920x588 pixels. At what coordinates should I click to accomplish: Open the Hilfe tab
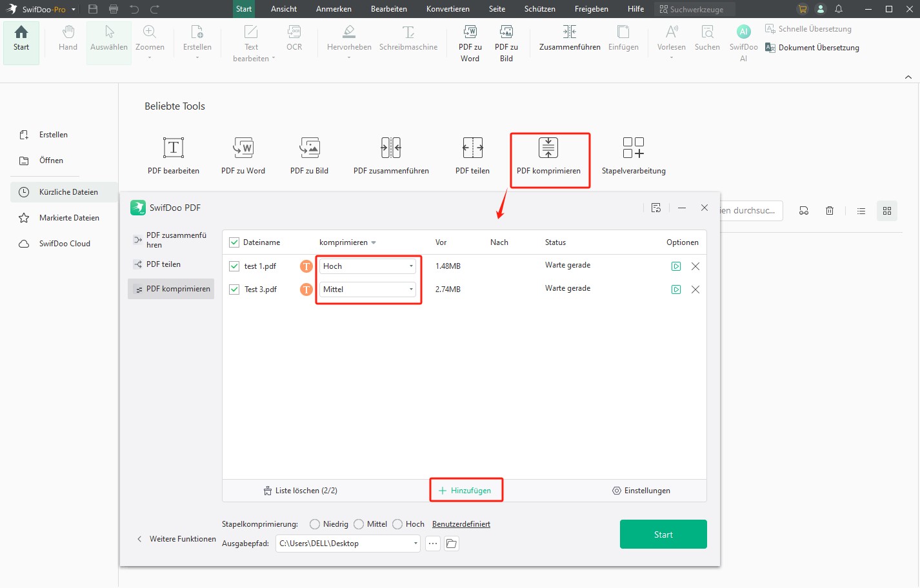pos(635,9)
